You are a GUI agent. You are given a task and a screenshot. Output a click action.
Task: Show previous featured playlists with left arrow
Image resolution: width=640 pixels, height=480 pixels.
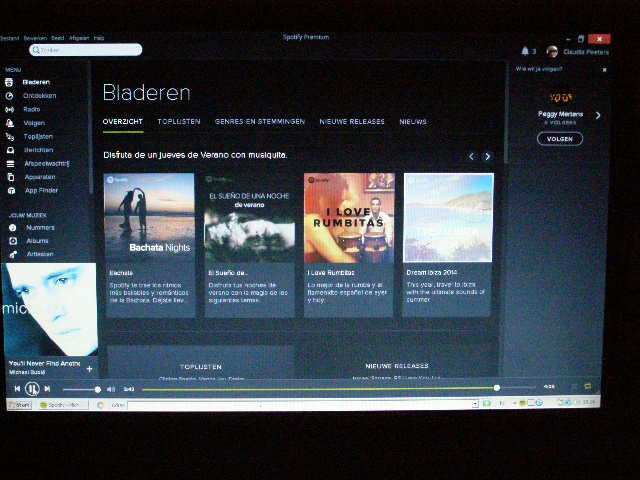(x=471, y=156)
